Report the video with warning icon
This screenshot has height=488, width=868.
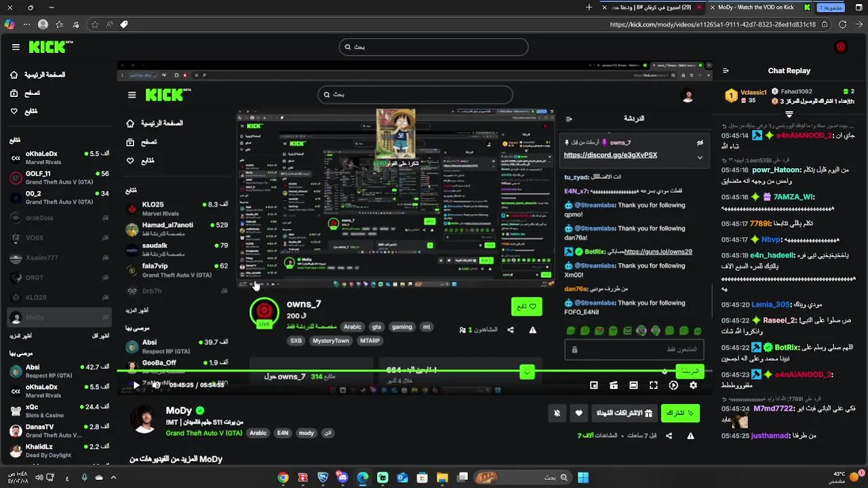click(x=690, y=436)
